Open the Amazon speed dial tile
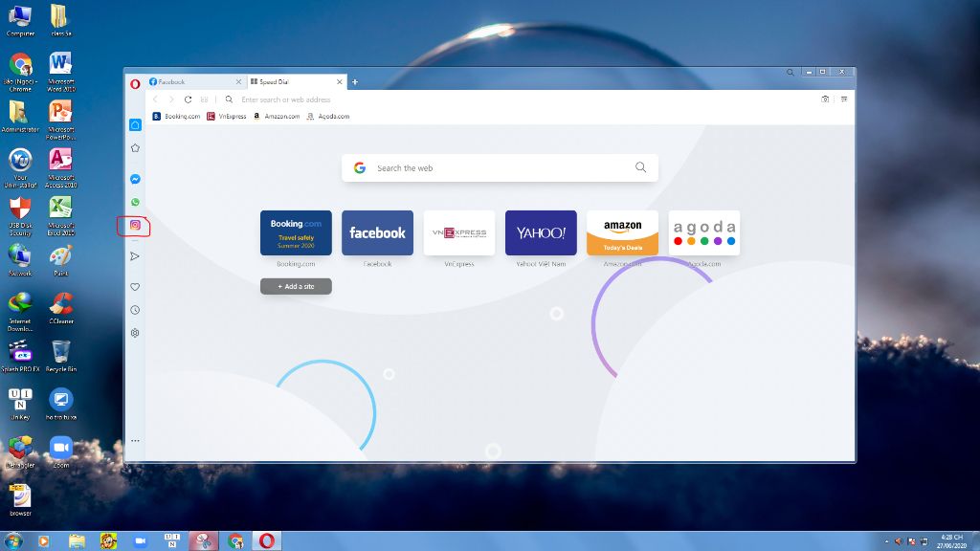 point(622,233)
